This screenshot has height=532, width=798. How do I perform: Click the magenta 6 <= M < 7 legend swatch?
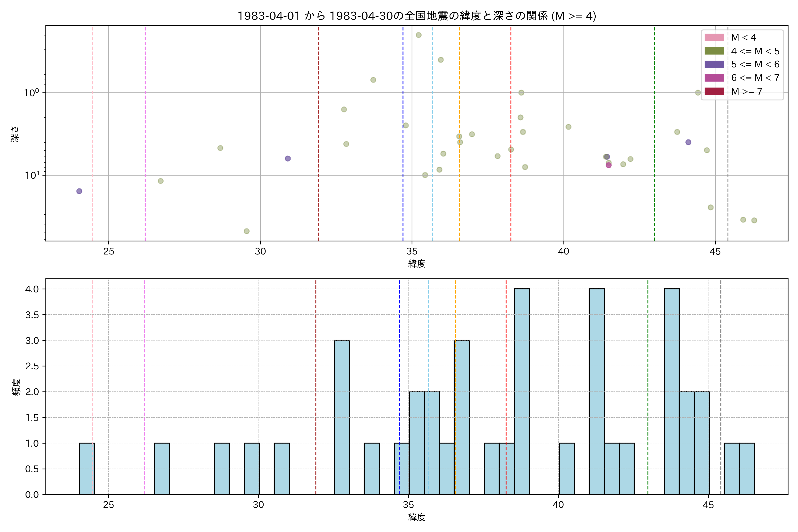point(714,78)
